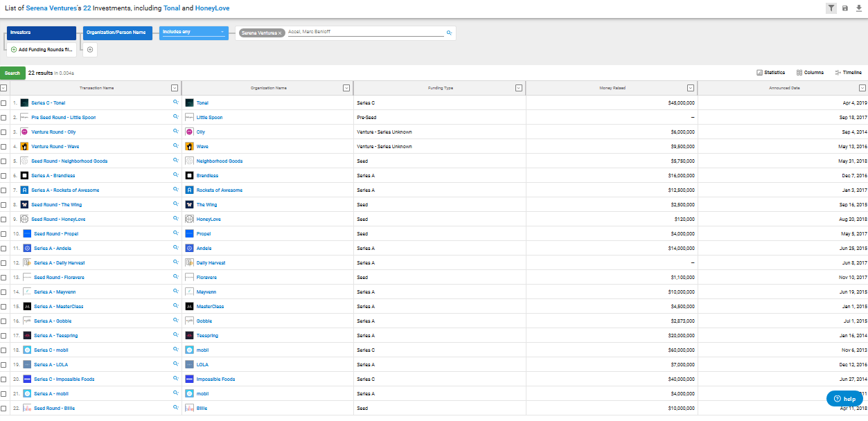Viewport: 868px width, 421px height.
Task: Toggle the filter funnel icon
Action: 831,8
